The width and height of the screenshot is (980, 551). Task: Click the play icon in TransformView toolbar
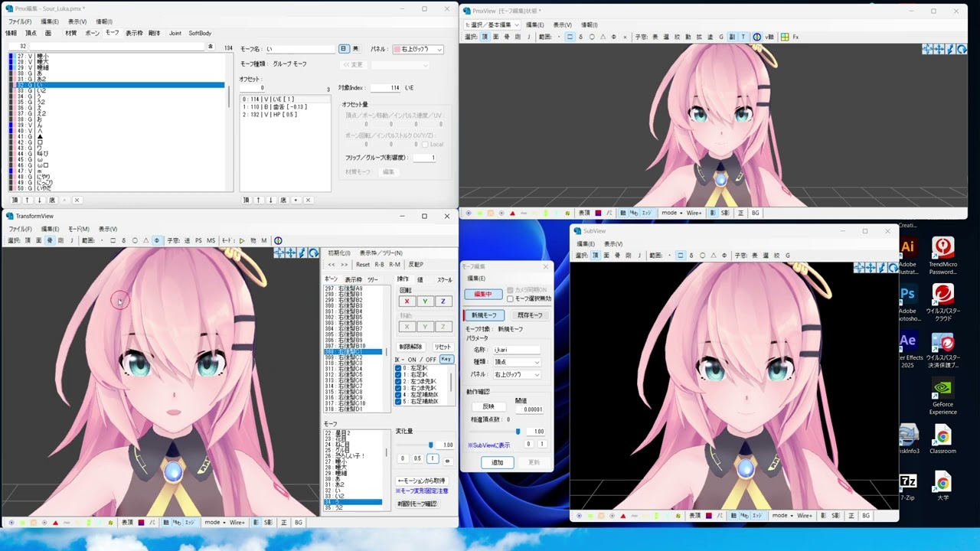(242, 240)
